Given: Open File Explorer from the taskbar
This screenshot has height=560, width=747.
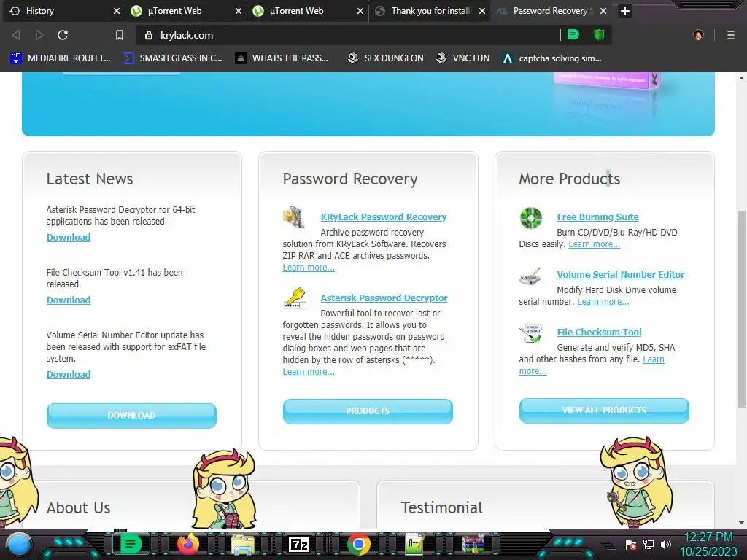Looking at the screenshot, I should [242, 544].
